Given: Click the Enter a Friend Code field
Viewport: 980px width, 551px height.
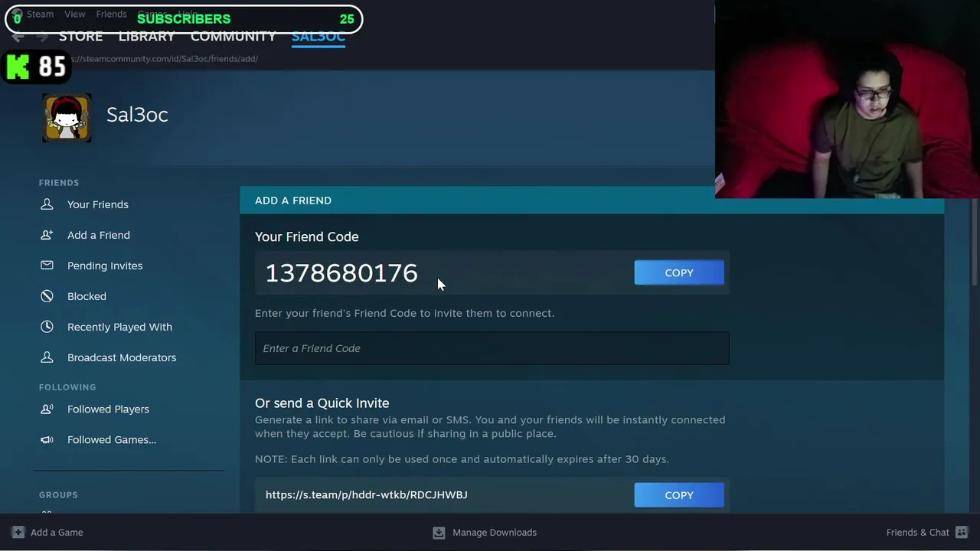Looking at the screenshot, I should [492, 348].
